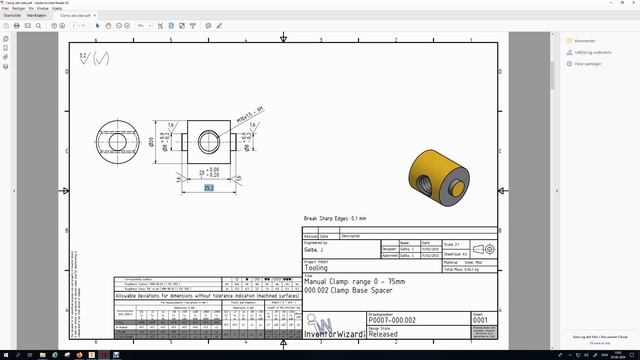Open the Bookmarks panel icon
Viewport: 640px width, 360px height.
[x=6, y=48]
